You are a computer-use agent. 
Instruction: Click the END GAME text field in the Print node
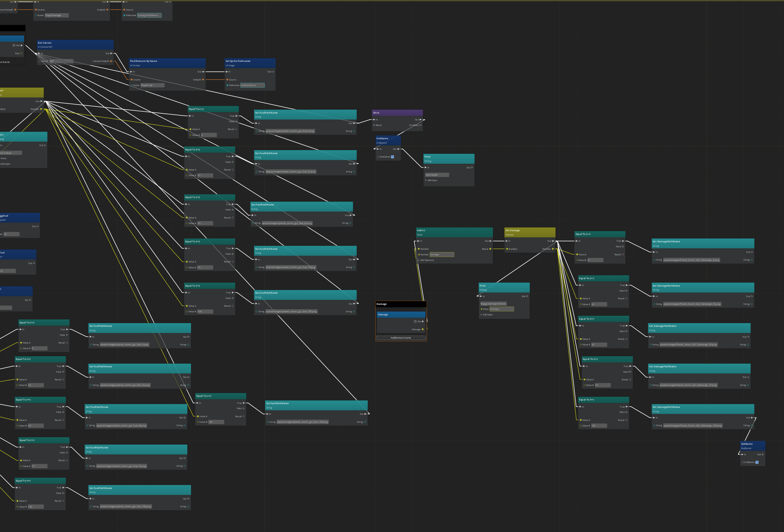(x=437, y=175)
